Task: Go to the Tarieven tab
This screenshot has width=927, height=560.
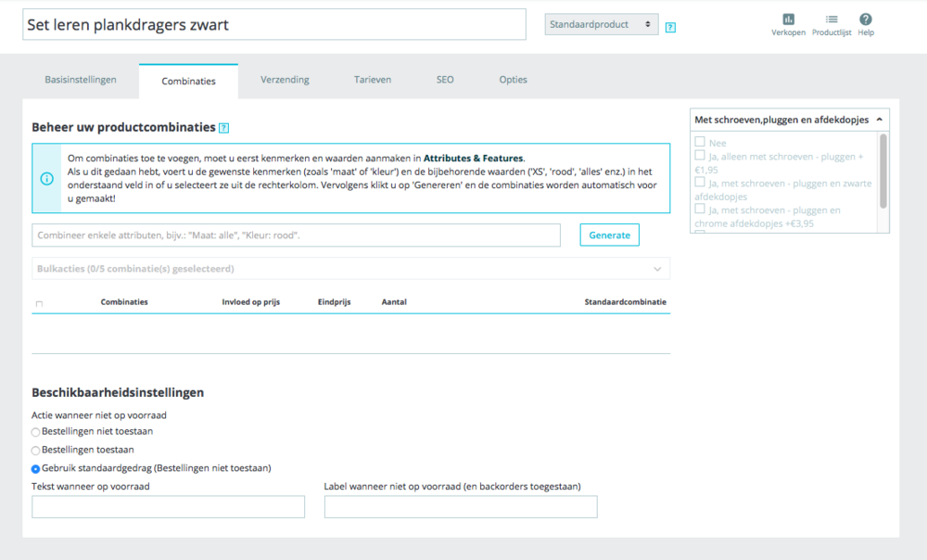Action: (373, 80)
